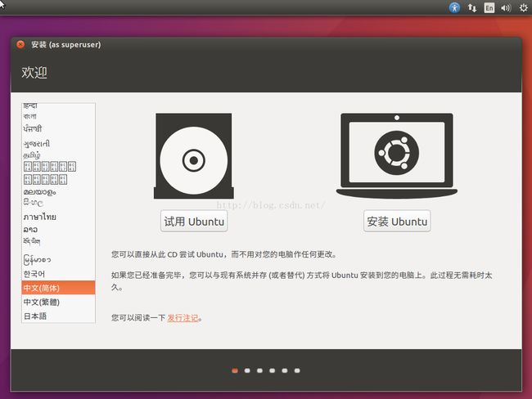Screen dimensions: 532x399
Task: Click the CD disc image
Action: (194, 156)
